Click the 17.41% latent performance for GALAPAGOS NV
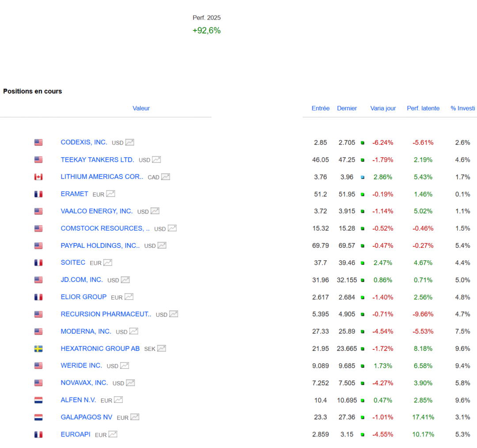Viewport: 477px width, 448px height. coord(423,417)
